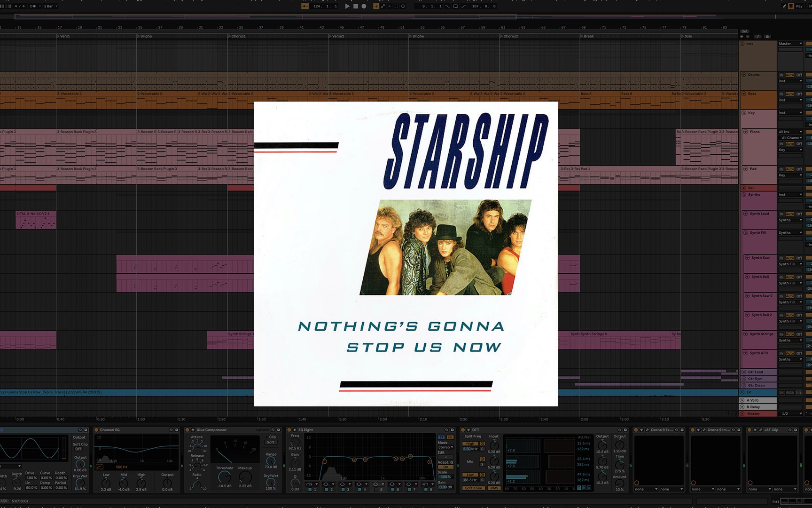Screen dimensions: 812x508
Task: Select the 6-TAL U-No-LX-V2 1 clip
Action: (36, 220)
